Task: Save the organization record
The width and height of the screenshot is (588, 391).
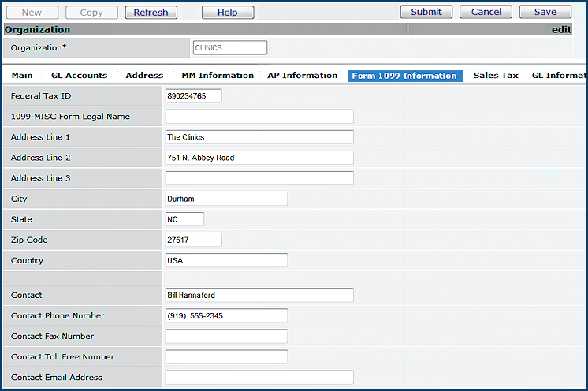Action: point(545,12)
